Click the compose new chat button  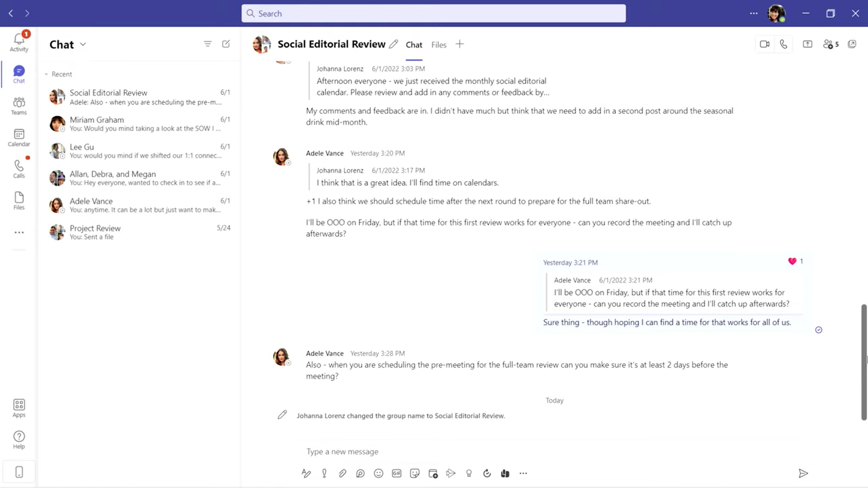pyautogui.click(x=226, y=44)
